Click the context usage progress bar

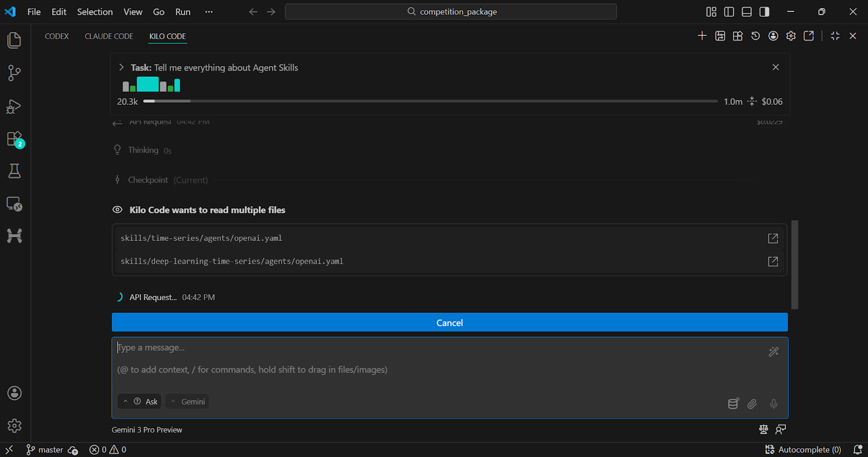[x=430, y=101]
